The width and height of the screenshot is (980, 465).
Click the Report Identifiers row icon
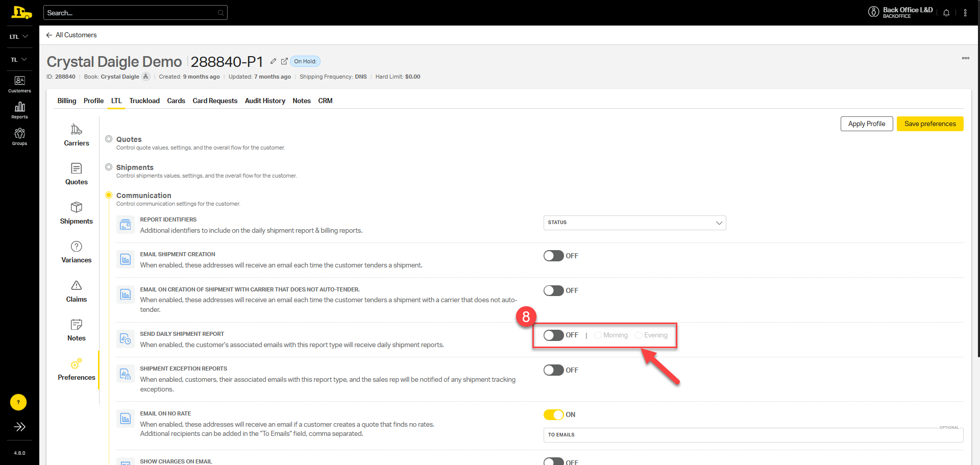point(126,225)
